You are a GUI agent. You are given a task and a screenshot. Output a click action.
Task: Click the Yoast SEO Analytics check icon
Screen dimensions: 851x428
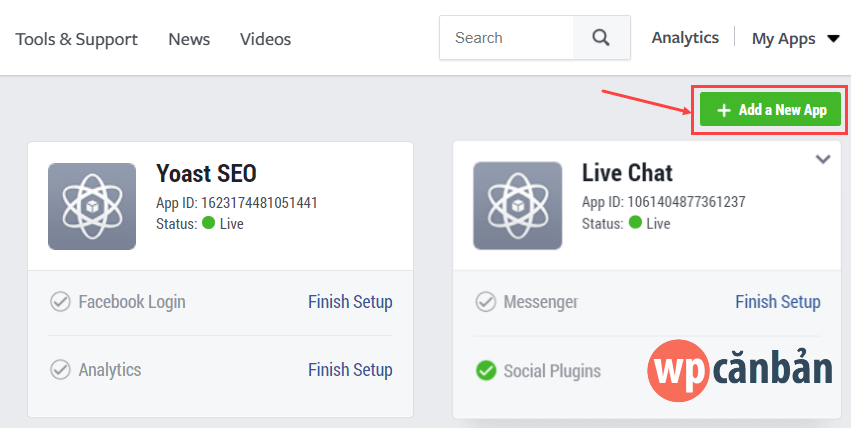point(60,370)
